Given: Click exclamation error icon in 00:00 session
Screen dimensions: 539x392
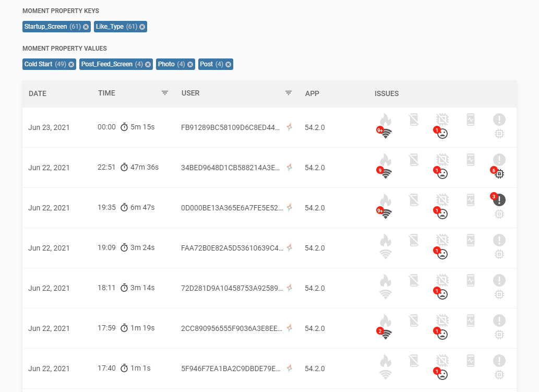Looking at the screenshot, I should [499, 120].
